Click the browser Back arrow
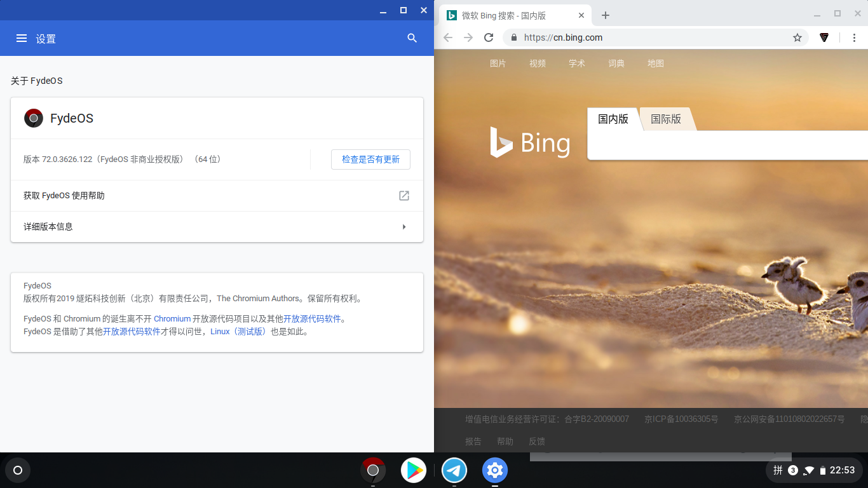Screen dimensions: 868x488 click(x=448, y=37)
